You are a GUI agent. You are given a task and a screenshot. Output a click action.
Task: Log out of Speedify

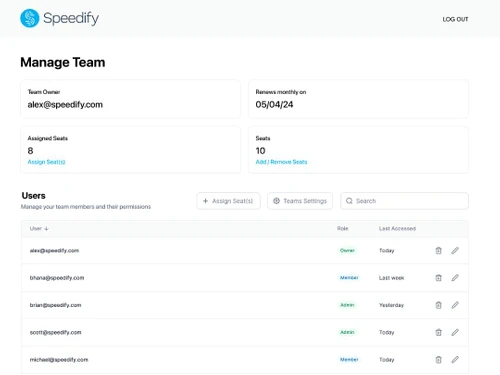[x=455, y=19]
